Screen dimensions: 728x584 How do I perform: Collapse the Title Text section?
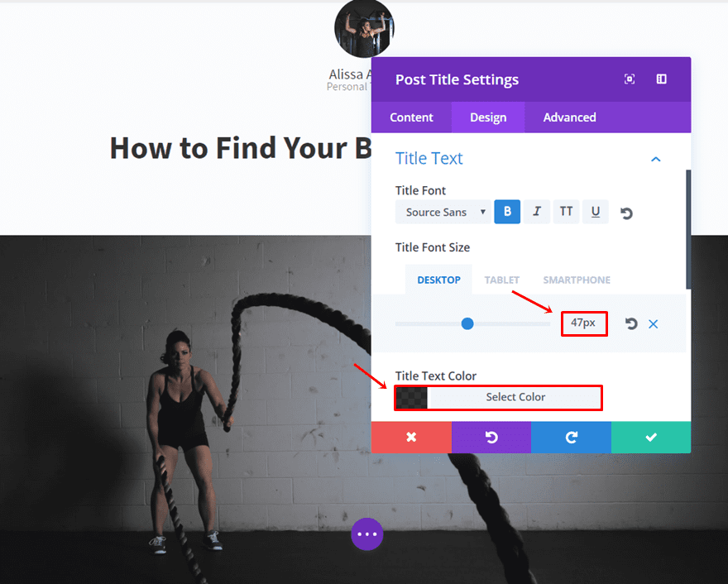[655, 159]
